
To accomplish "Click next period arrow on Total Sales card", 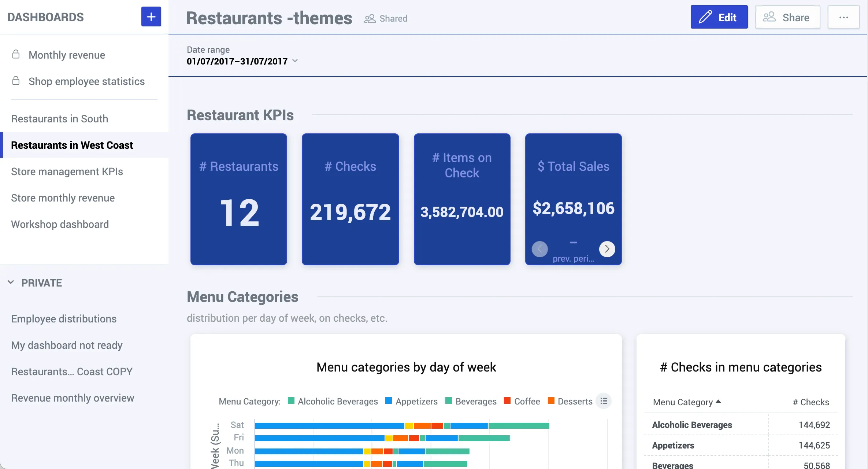I will tap(607, 249).
